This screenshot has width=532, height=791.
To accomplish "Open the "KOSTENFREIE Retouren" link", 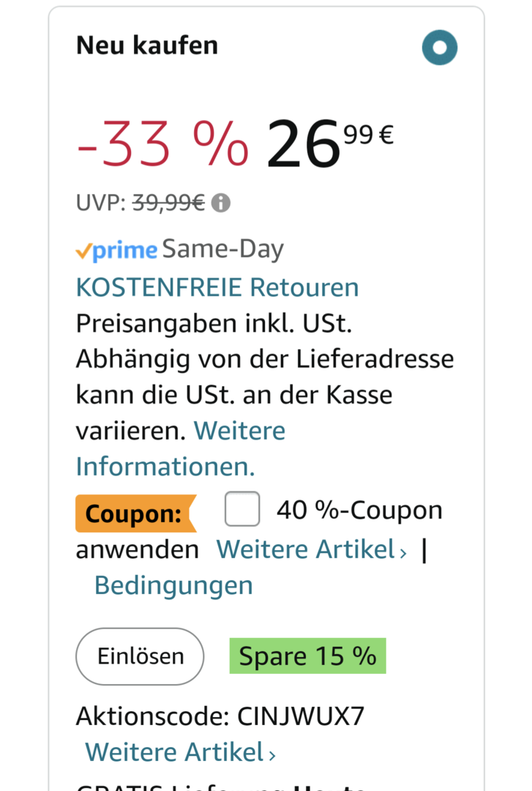I will point(217,287).
